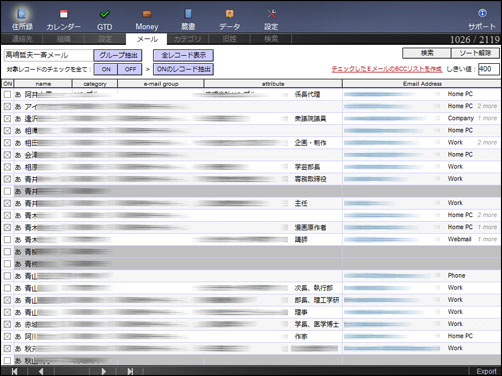The image size is (502, 376).
Task: Sort by category column header
Action: click(x=95, y=84)
